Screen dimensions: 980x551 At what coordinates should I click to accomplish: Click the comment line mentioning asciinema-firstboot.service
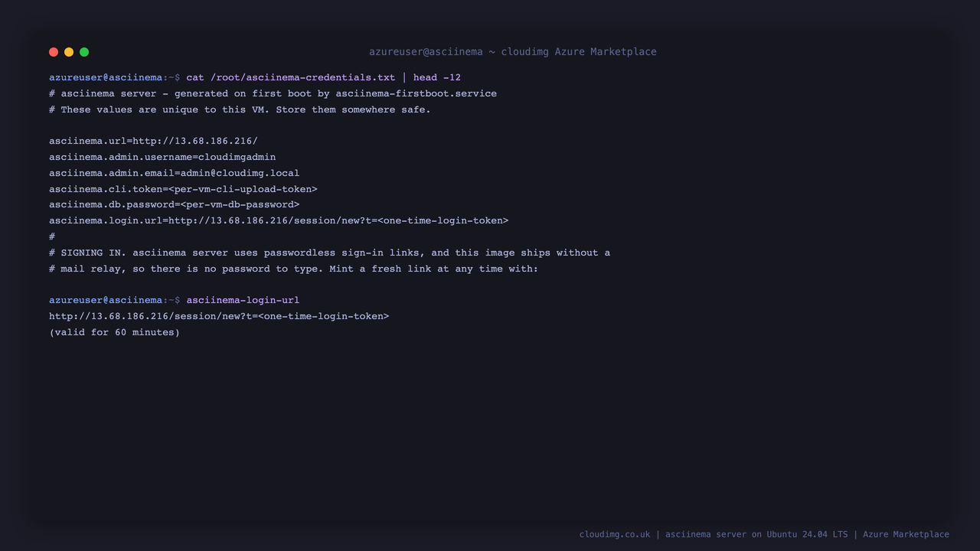pos(273,93)
